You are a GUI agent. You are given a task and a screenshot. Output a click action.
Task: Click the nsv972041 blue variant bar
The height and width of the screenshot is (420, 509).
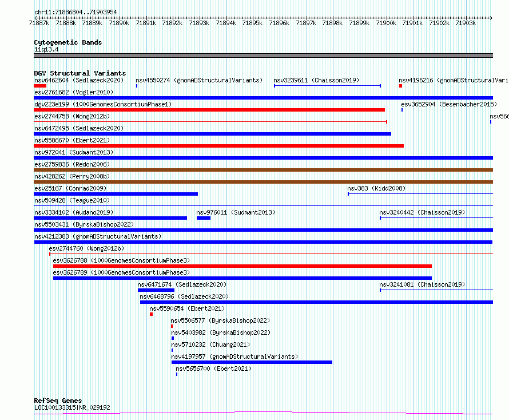263,158
